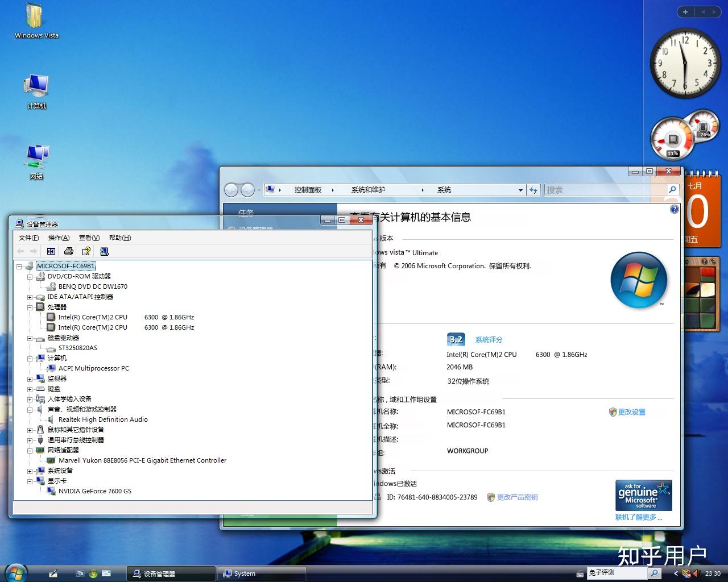Click the 3.2 experience score badge
Image resolution: width=728 pixels, height=582 pixels.
point(456,339)
